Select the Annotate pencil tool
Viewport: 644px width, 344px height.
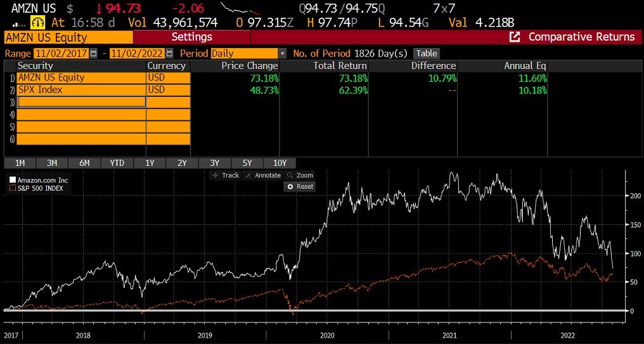click(262, 175)
